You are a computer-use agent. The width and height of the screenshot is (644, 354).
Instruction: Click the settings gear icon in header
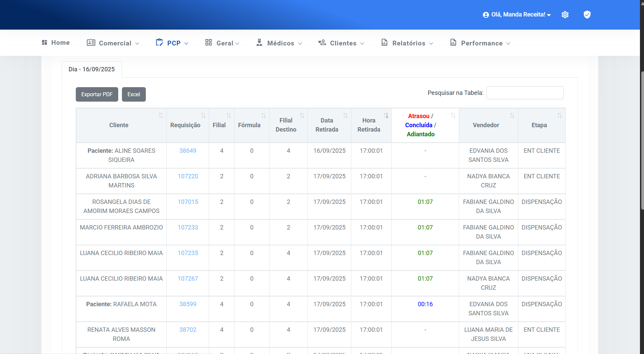point(565,15)
